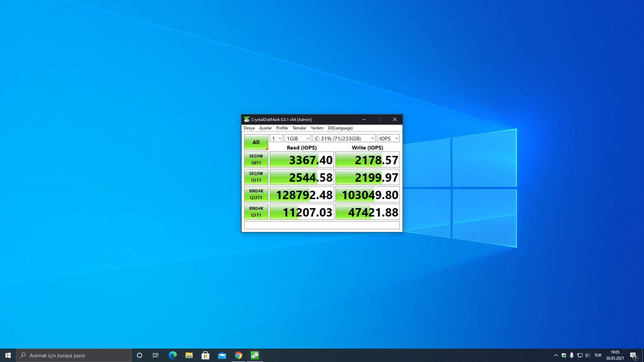Image resolution: width=644 pixels, height=362 pixels.
Task: Click the empty comment field below results
Action: [x=322, y=225]
